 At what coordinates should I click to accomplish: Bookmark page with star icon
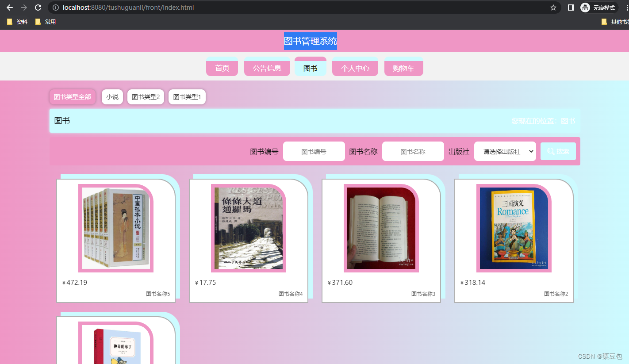pos(553,8)
